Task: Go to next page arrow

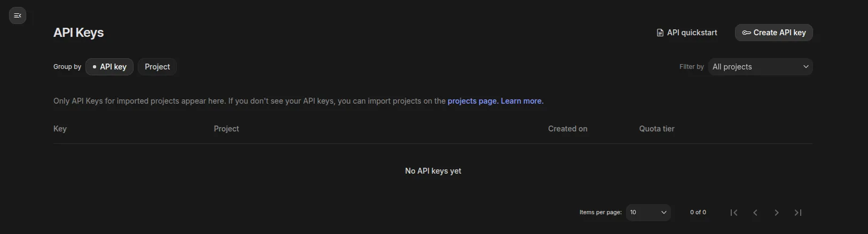Action: (777, 213)
